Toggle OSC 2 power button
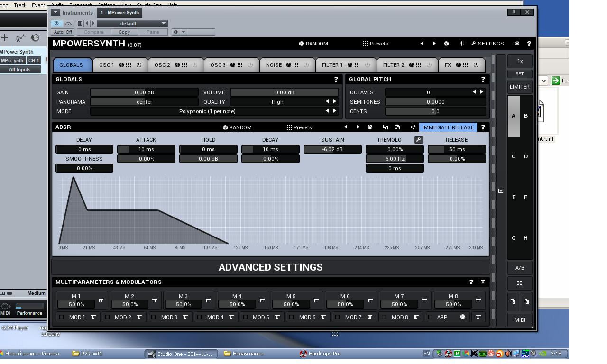Viewport: 607px width, 364px height. [x=195, y=65]
